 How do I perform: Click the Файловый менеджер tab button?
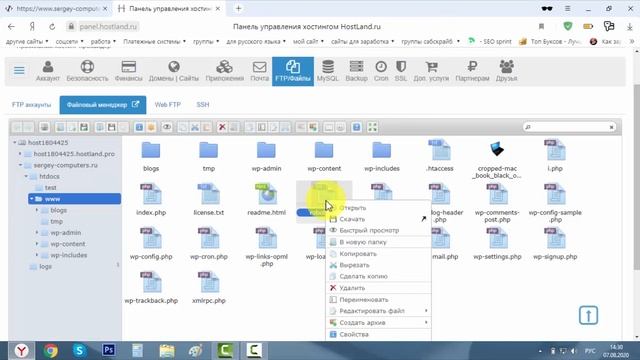tap(103, 105)
